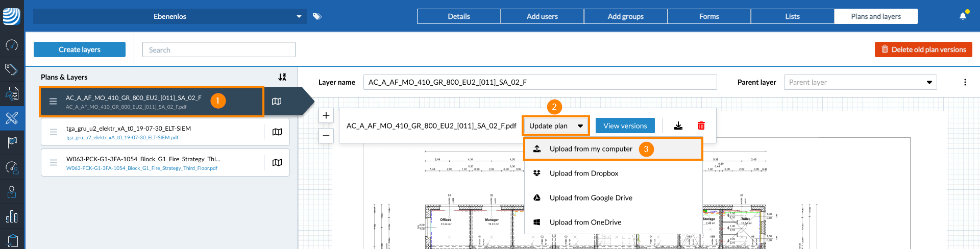Open map icon for W063-PCK-G1 fire strategy layer

[x=277, y=163]
